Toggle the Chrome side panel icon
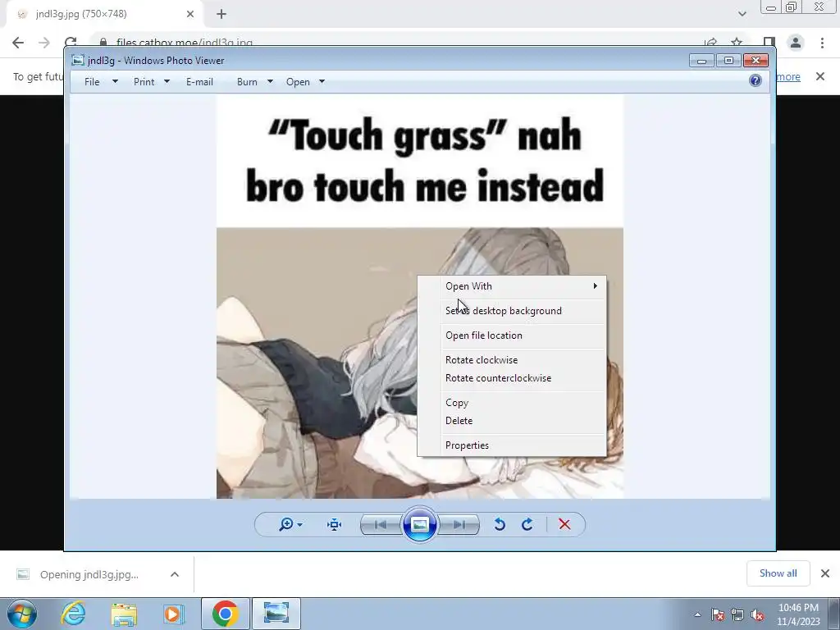The width and height of the screenshot is (840, 630). (x=769, y=43)
